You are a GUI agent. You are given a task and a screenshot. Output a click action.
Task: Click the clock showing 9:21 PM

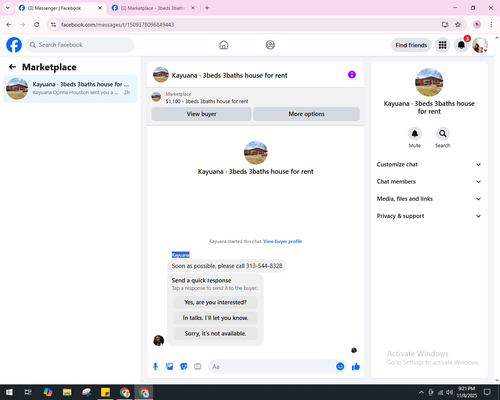pos(466,392)
